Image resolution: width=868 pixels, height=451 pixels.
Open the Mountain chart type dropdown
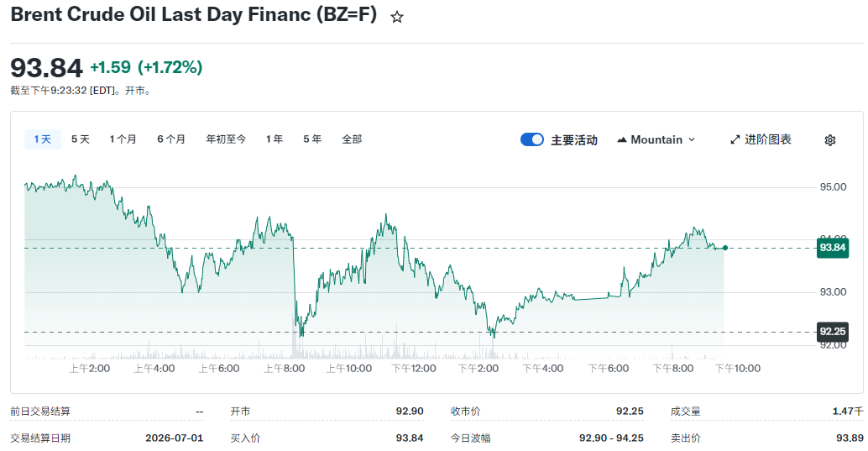point(656,139)
